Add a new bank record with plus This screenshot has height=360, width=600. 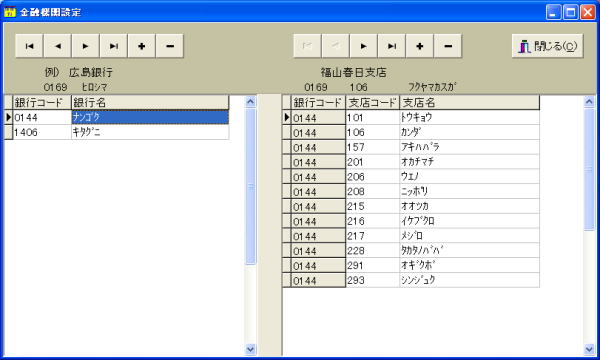pos(142,46)
